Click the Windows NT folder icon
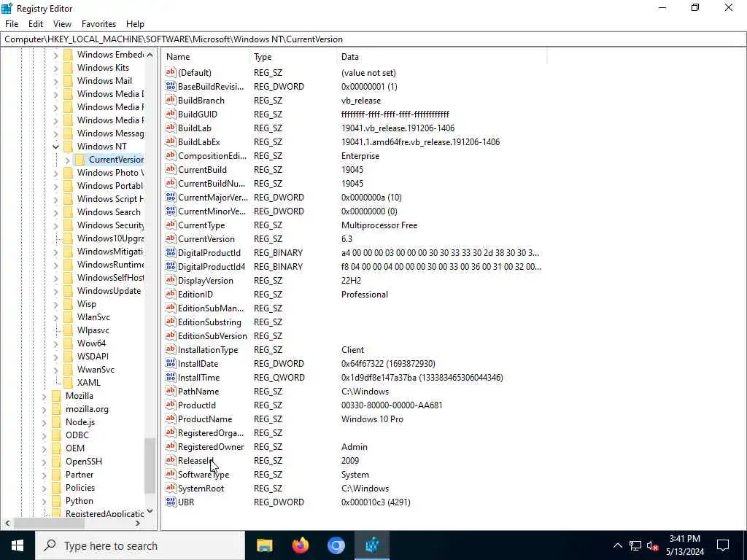 tap(68, 146)
